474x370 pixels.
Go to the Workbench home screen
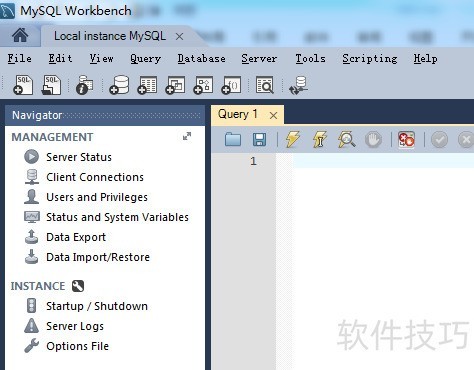point(20,35)
